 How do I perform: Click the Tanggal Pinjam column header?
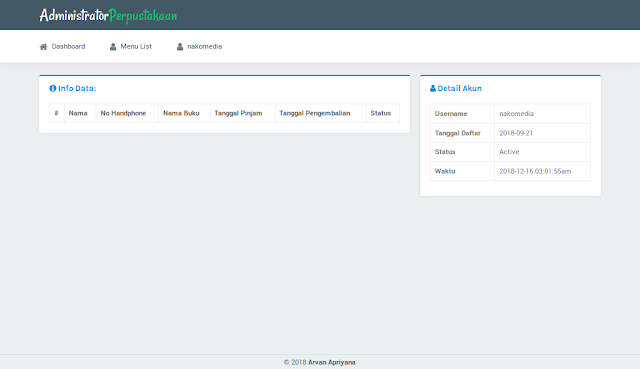point(242,113)
